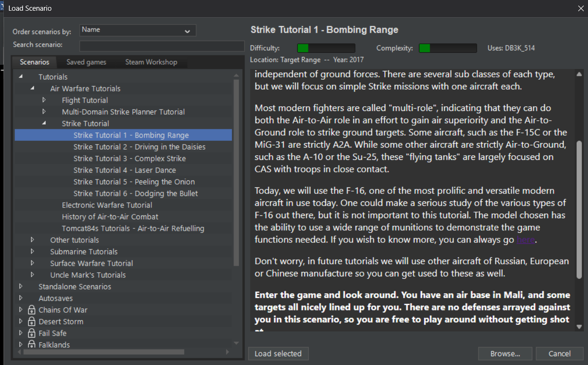Click the description panel scroll-up arrow

[579, 74]
